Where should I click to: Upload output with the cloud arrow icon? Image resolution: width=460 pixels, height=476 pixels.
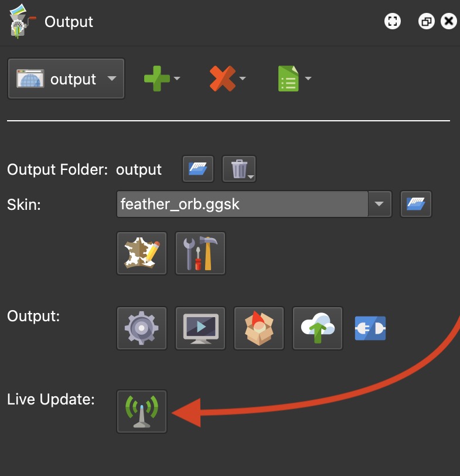pos(318,328)
